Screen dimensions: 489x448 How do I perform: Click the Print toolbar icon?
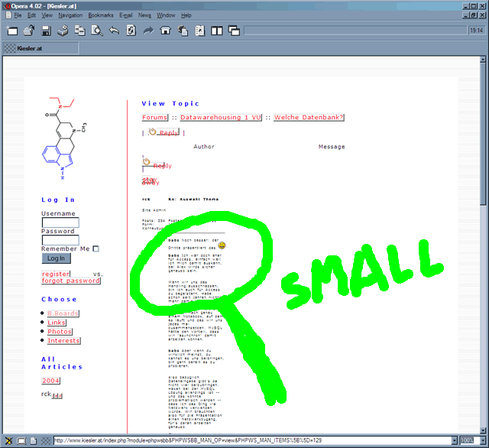pyautogui.click(x=63, y=31)
